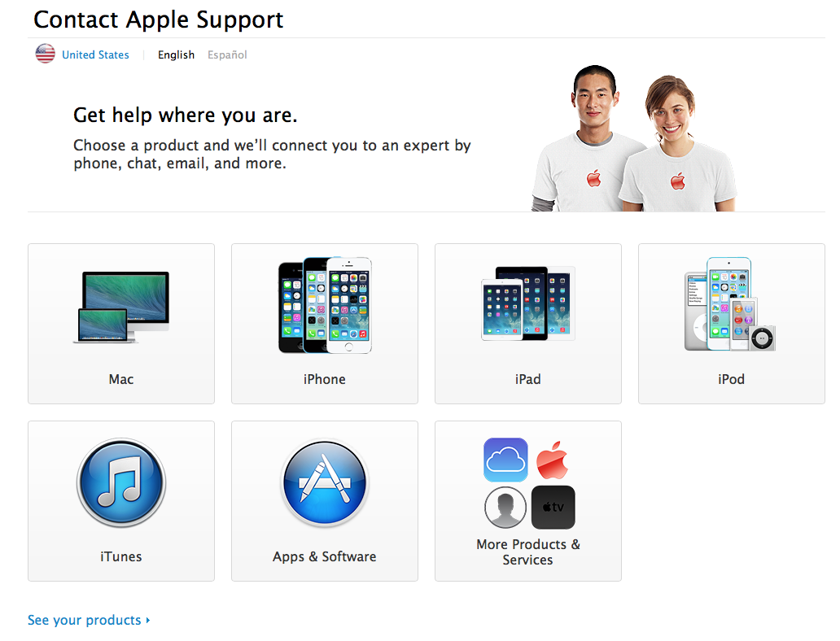840x641 pixels.
Task: Click the Apple ID silhouette icon
Action: (x=505, y=507)
